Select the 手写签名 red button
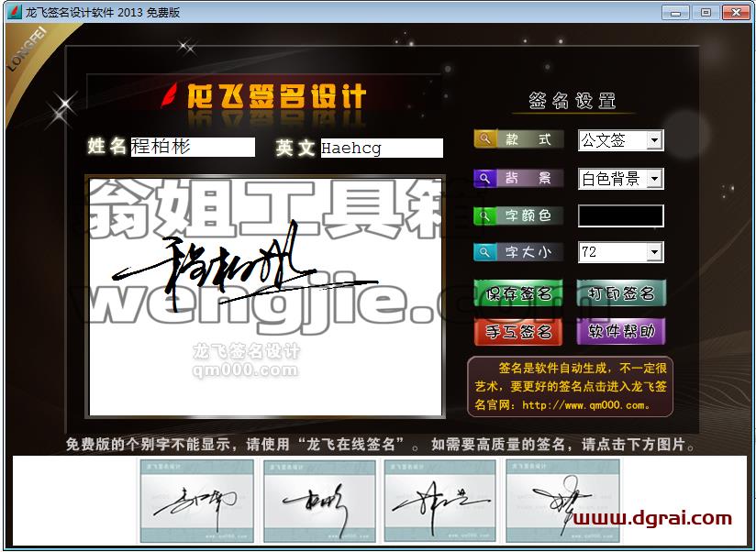Image resolution: width=756 pixels, height=552 pixels. [x=518, y=331]
